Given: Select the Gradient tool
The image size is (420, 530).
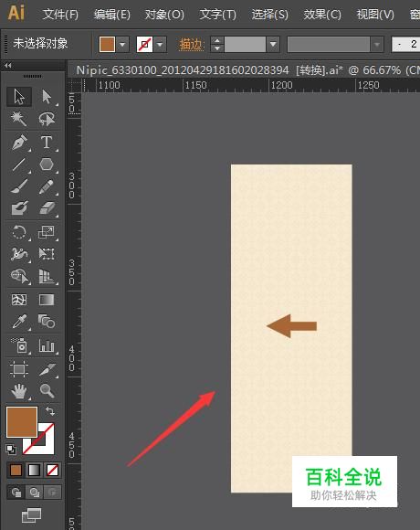Looking at the screenshot, I should tap(47, 300).
